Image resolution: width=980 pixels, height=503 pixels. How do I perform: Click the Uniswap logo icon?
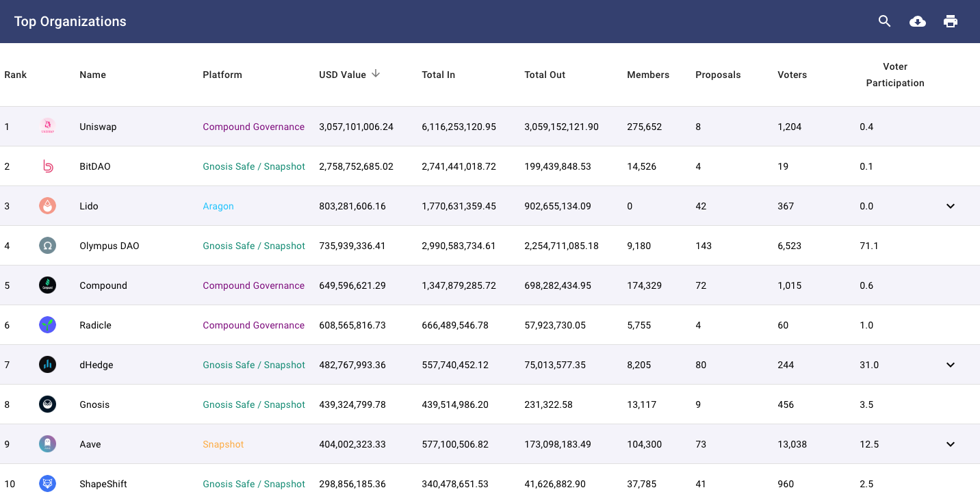tap(47, 127)
